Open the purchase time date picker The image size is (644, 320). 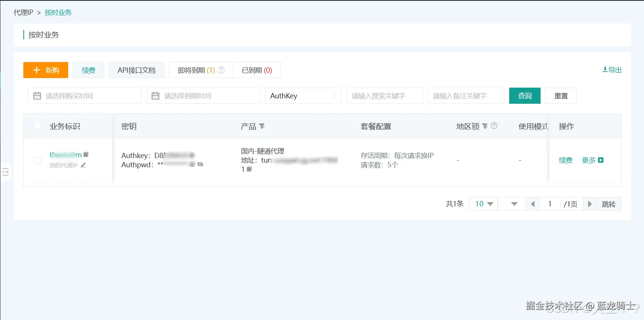tap(85, 96)
